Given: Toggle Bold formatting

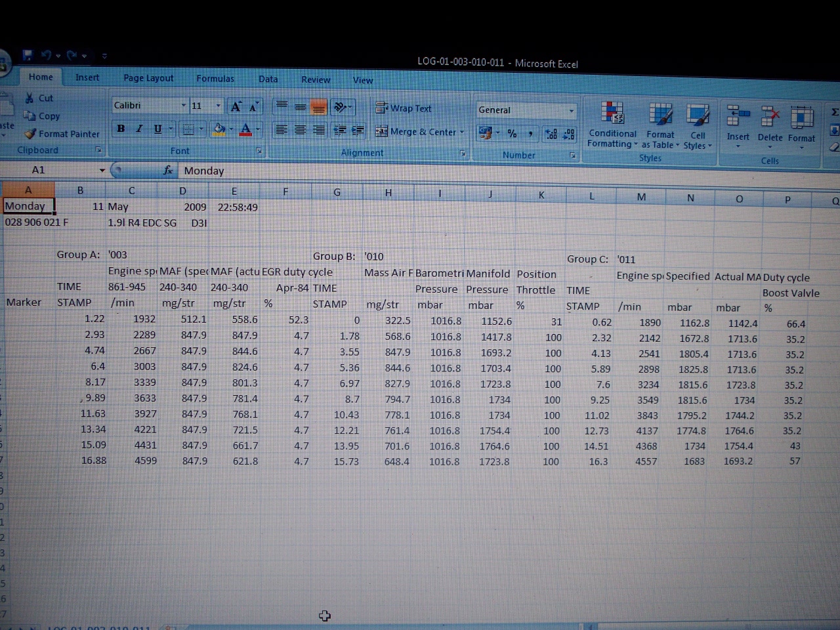Looking at the screenshot, I should click(121, 129).
